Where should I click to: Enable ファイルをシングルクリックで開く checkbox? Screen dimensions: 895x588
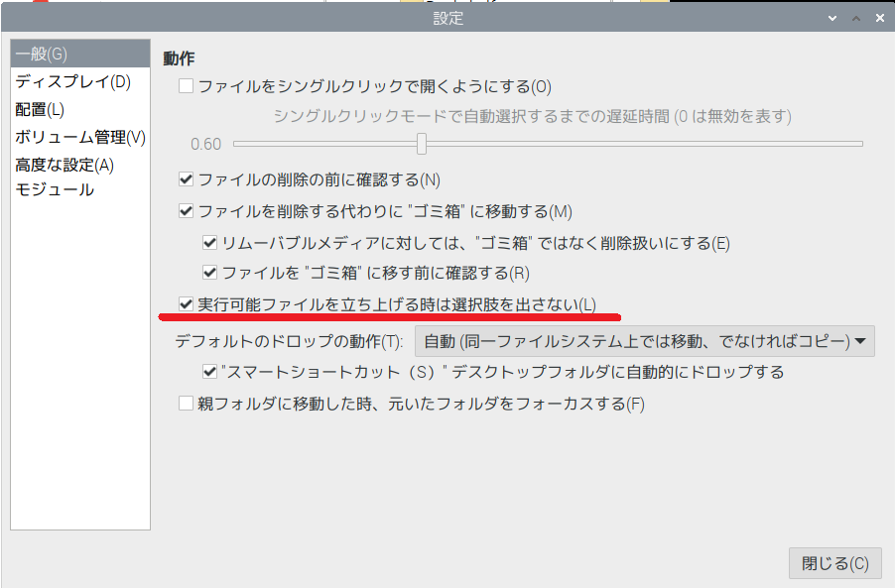[x=187, y=86]
